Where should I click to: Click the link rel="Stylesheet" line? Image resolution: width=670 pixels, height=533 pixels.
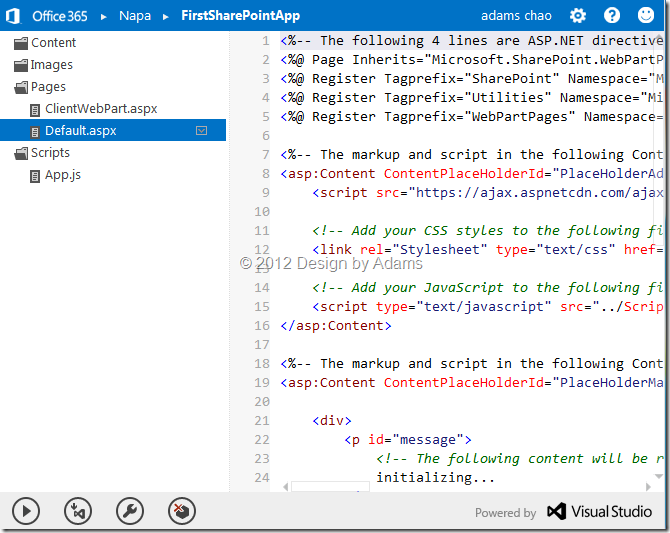click(x=488, y=250)
